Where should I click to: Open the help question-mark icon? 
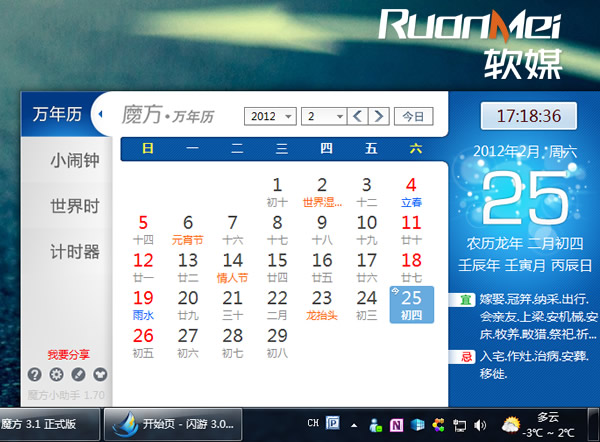(34, 374)
